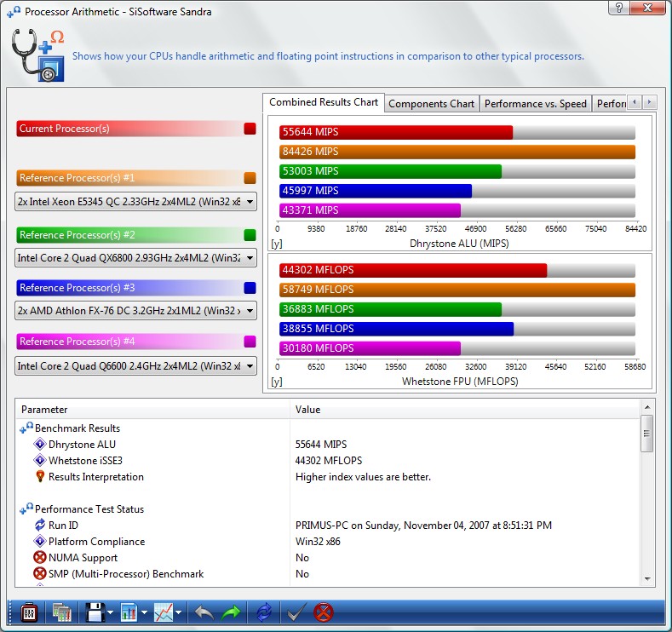Click the line graph icon in the toolbar

point(164,612)
